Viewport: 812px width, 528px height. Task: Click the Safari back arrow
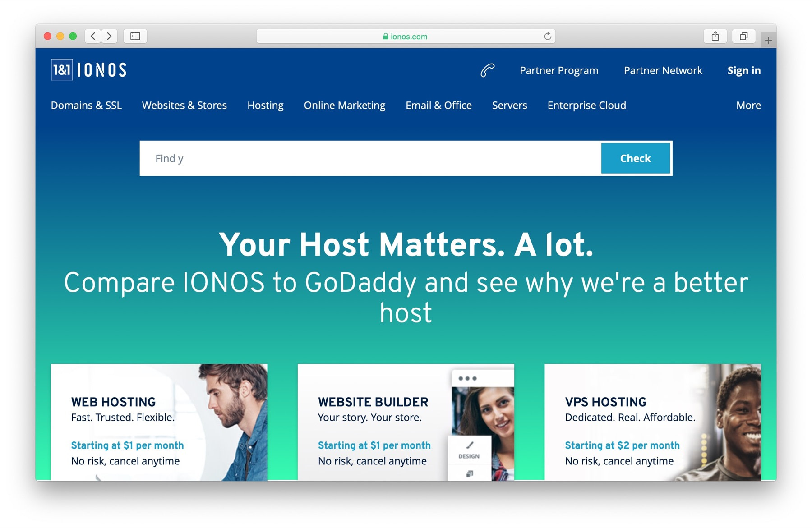tap(93, 36)
